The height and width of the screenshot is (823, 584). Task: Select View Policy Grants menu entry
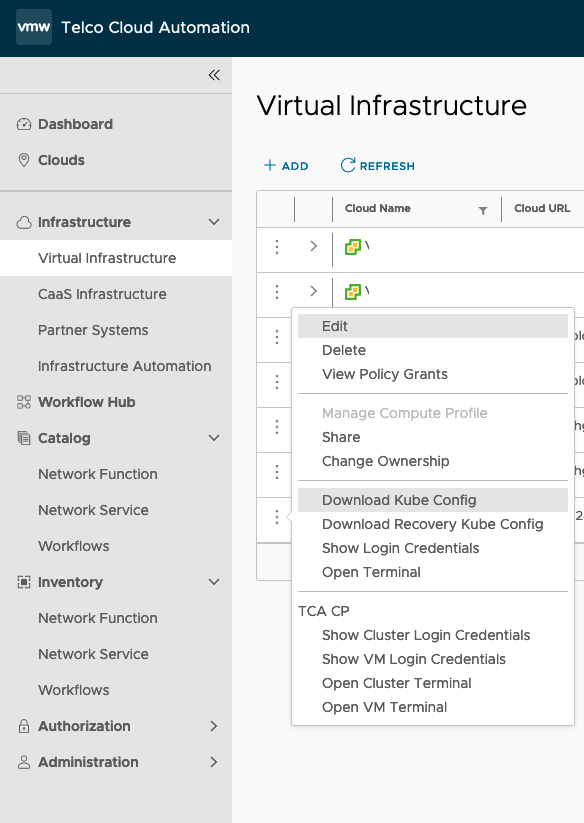(x=433, y=374)
